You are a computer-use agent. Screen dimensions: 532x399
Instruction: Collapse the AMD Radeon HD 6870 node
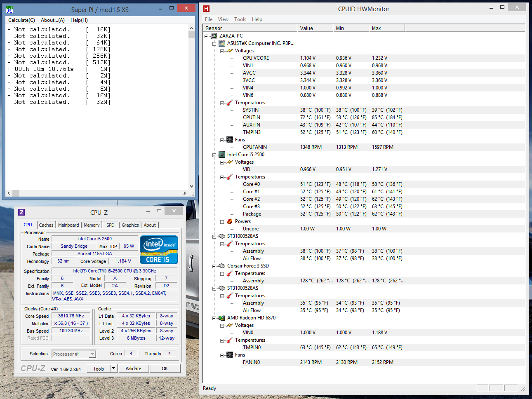point(214,318)
